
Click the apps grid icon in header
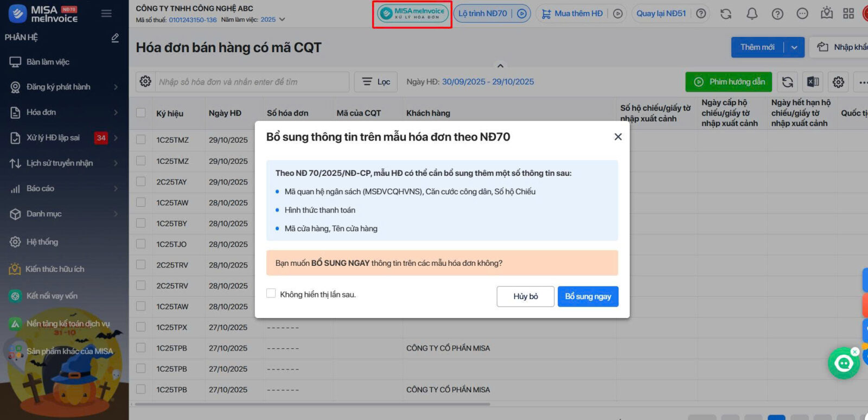[x=848, y=14]
